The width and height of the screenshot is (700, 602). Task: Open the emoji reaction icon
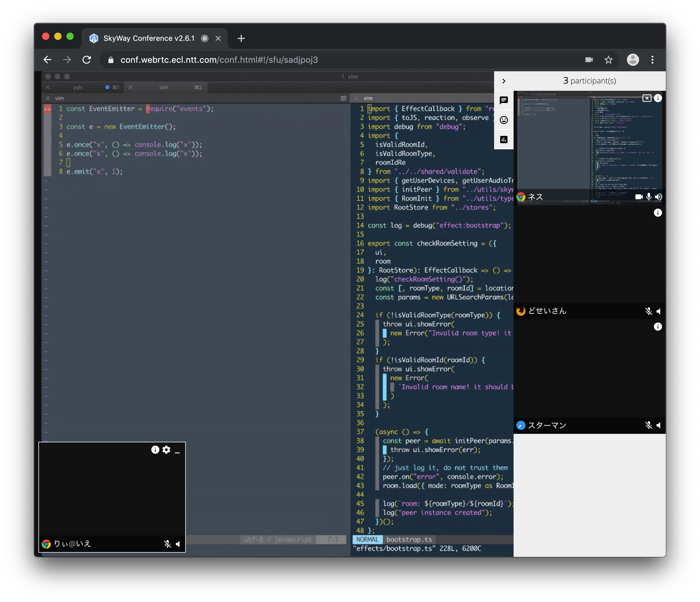click(504, 120)
